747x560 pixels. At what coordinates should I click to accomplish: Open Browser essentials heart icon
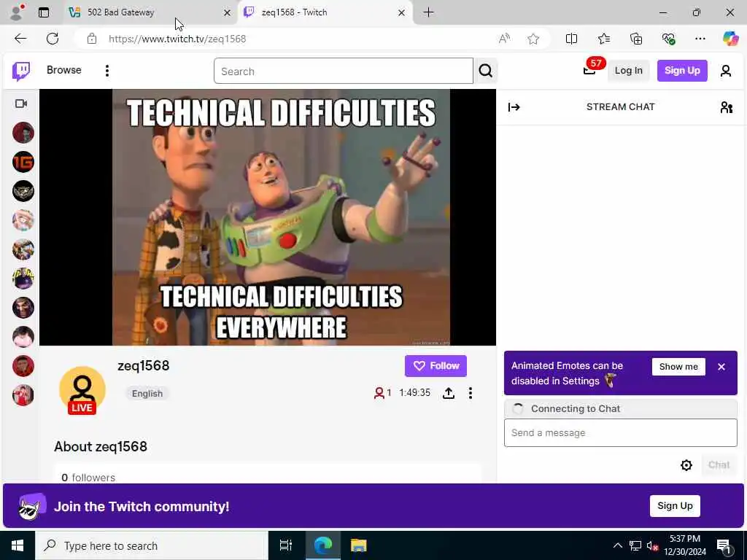click(668, 39)
